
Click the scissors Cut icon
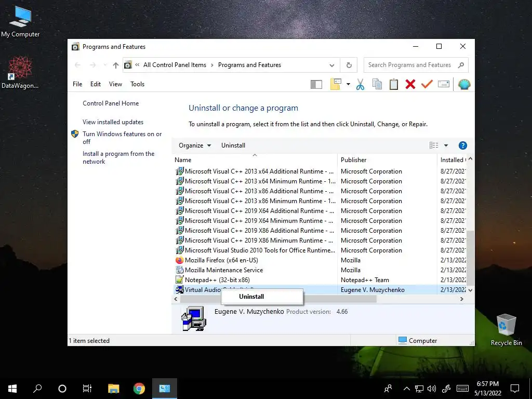click(361, 84)
